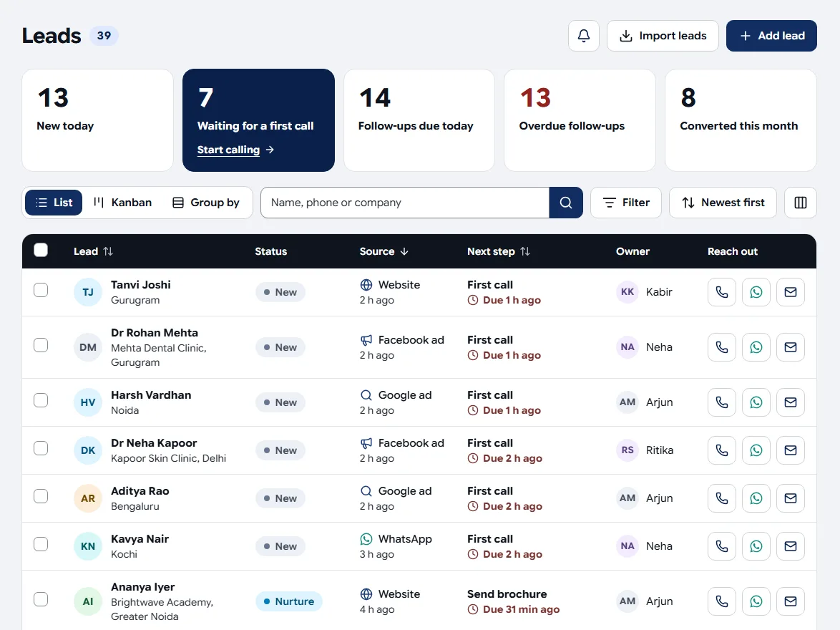Sort by the Next step column
The image size is (840, 630).
(x=498, y=251)
